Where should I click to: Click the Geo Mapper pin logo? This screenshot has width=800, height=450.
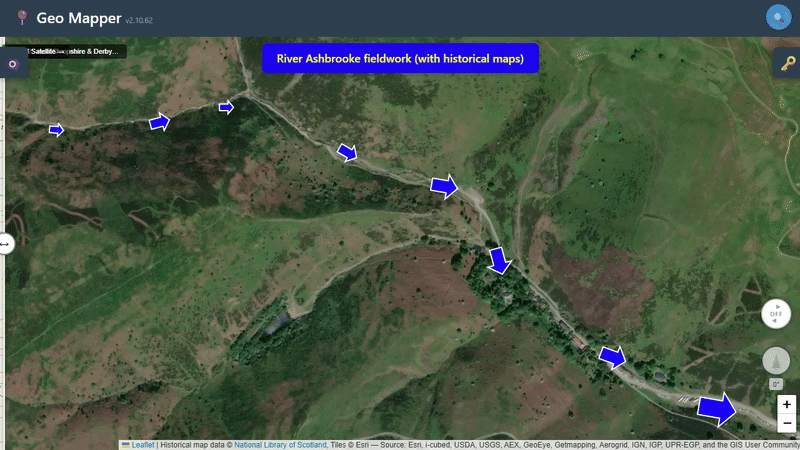pos(22,17)
